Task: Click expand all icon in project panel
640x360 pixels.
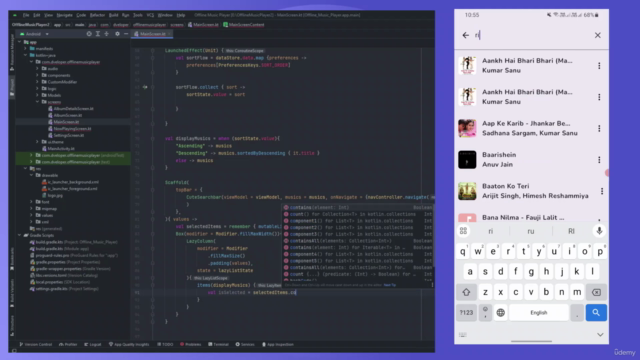Action: pyautogui.click(x=98, y=34)
